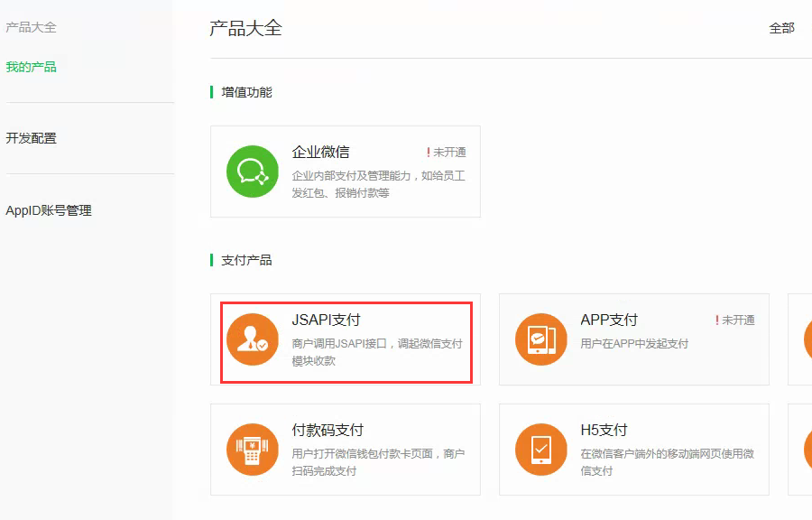This screenshot has width=812, height=520.
Task: Click 未开通 status label on APP支付
Action: coord(738,320)
